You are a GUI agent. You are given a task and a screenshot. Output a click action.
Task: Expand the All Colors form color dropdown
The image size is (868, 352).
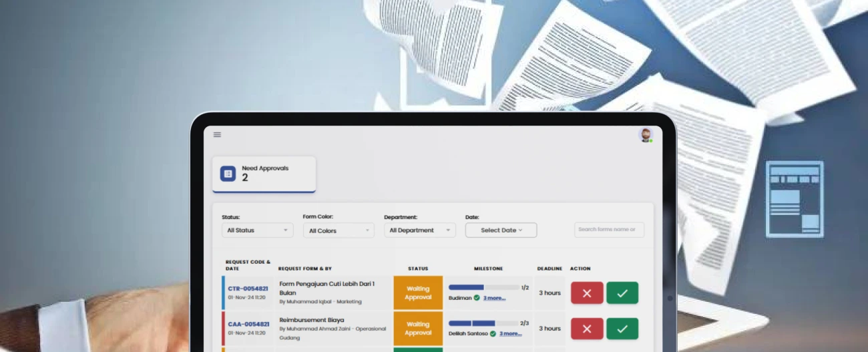click(x=339, y=230)
